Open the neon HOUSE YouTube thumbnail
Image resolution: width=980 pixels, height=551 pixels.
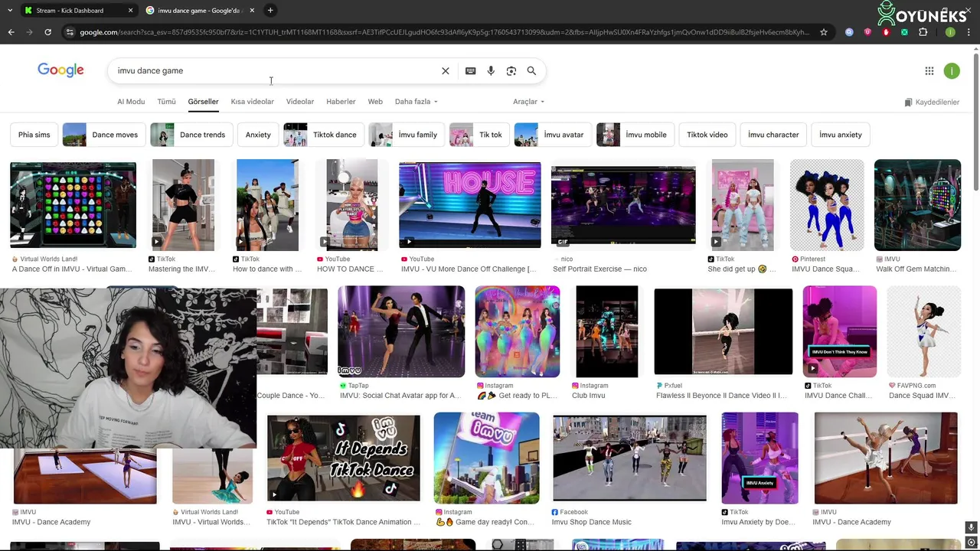[469, 205]
